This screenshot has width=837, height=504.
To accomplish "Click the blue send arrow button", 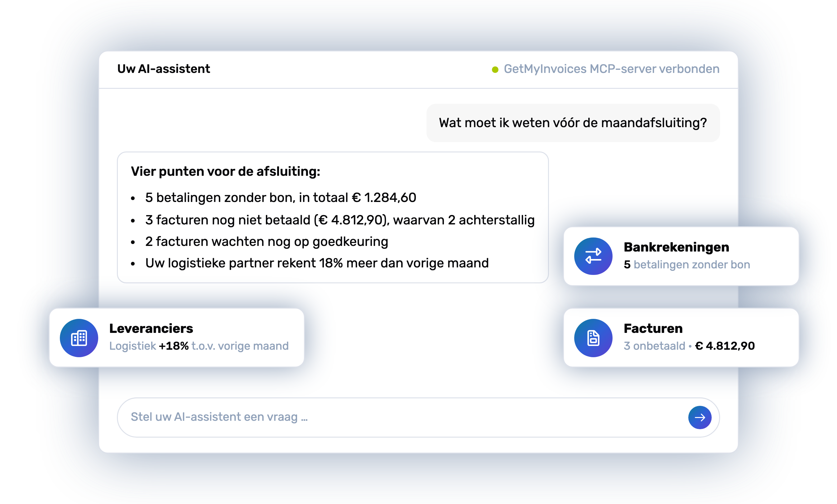I will point(700,417).
